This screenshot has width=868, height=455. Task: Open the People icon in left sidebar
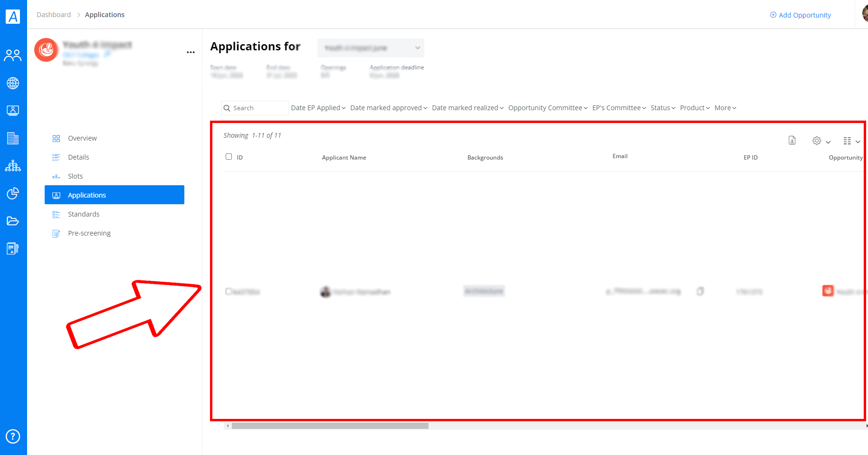pyautogui.click(x=13, y=56)
